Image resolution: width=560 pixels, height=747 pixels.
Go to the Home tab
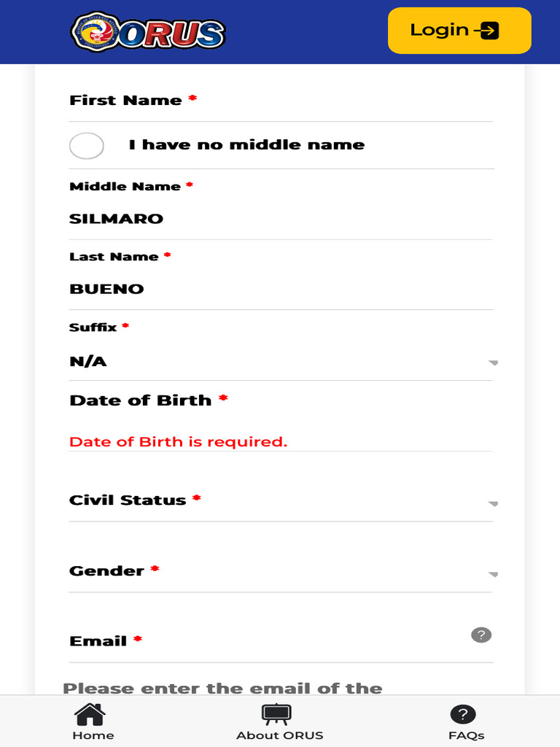point(93,721)
